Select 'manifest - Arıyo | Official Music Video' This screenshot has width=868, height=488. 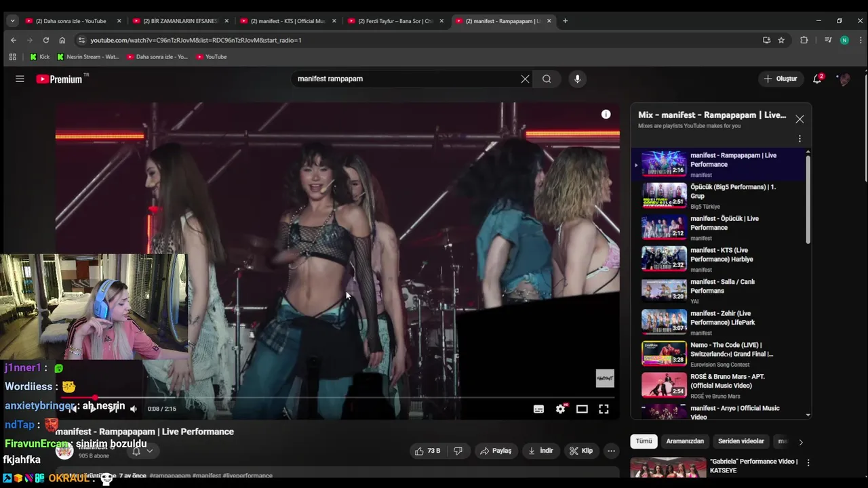719,412
